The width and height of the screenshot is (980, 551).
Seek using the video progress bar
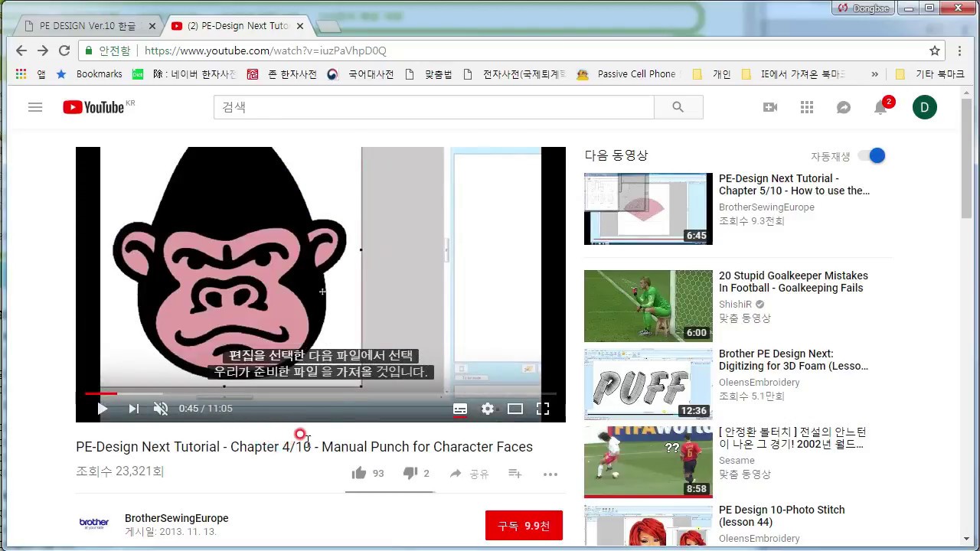[321, 393]
